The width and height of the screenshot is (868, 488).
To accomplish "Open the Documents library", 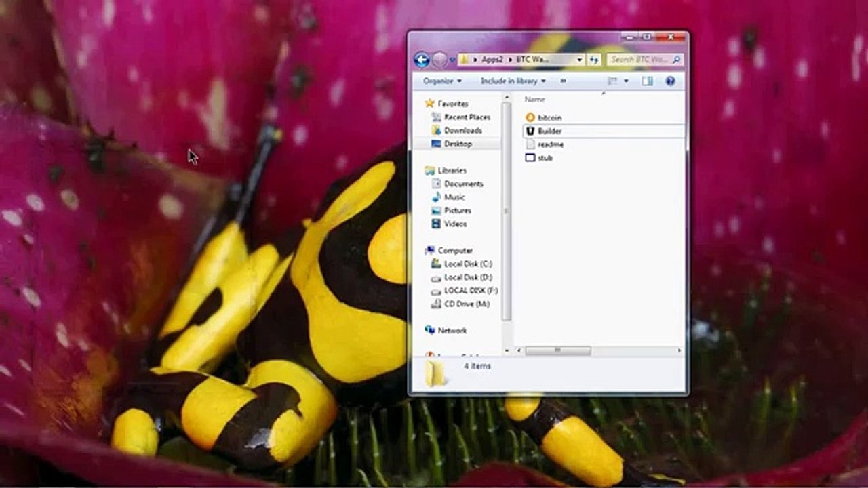I will (x=463, y=184).
